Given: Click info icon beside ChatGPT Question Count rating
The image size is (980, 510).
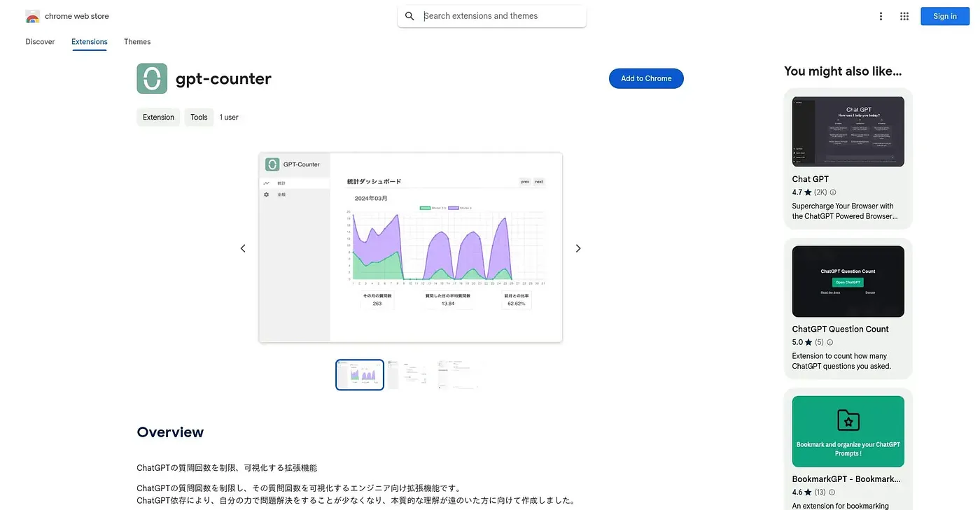Looking at the screenshot, I should [x=830, y=342].
